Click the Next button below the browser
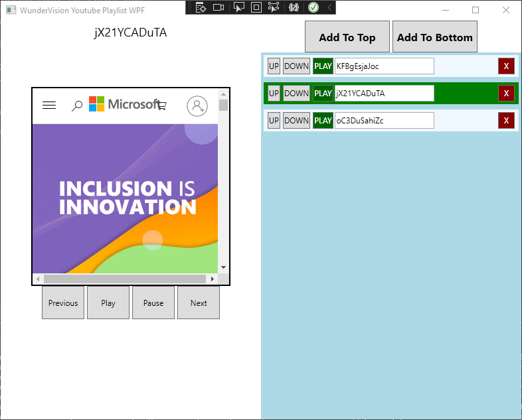The height and width of the screenshot is (420, 522). (x=199, y=303)
